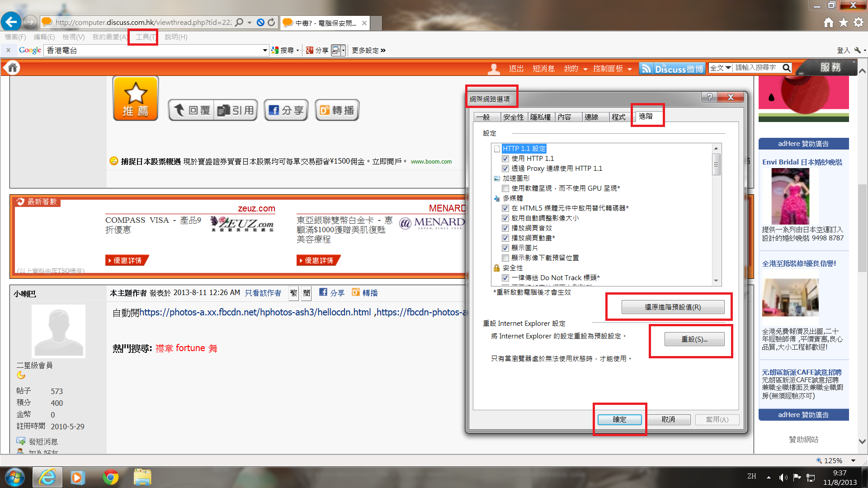Open Discuss微博 RSS button

coord(672,69)
